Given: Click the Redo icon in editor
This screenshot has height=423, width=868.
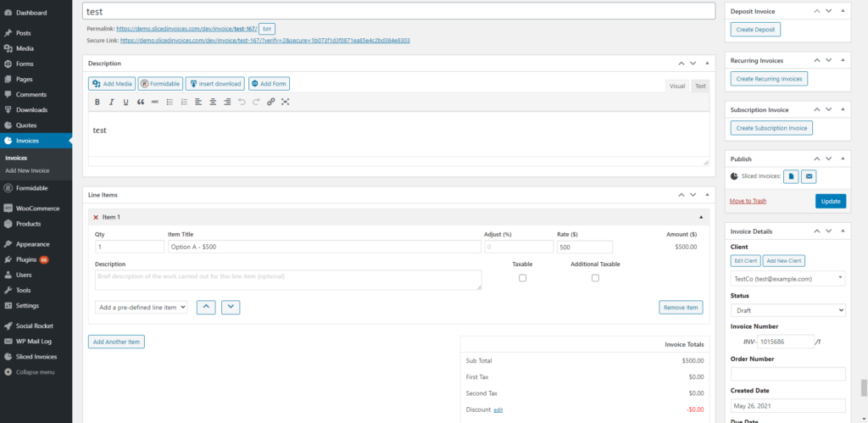Looking at the screenshot, I should coord(256,102).
